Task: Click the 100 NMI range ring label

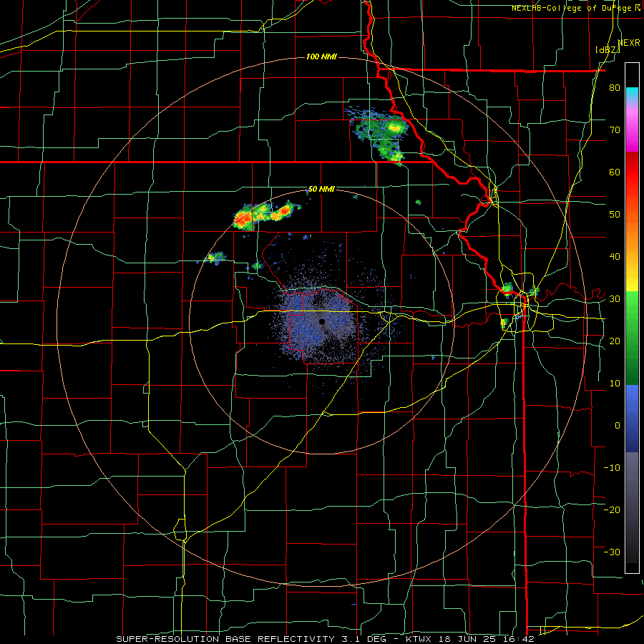Action: (x=321, y=57)
